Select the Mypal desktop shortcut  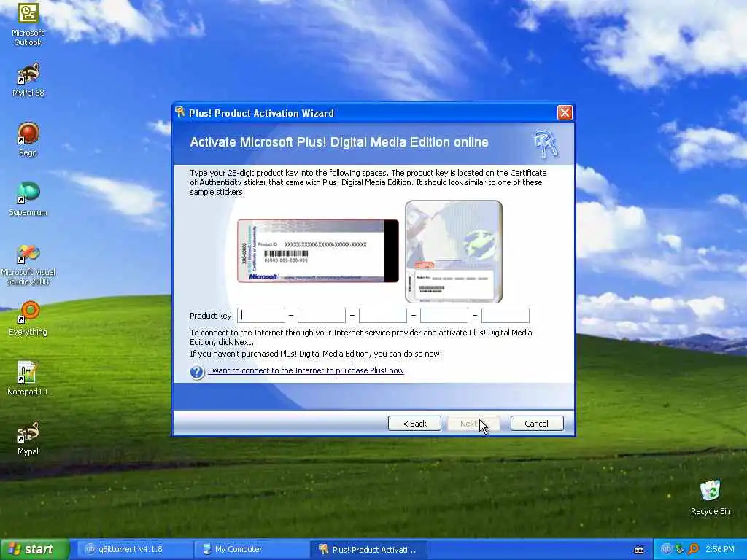[x=28, y=438]
